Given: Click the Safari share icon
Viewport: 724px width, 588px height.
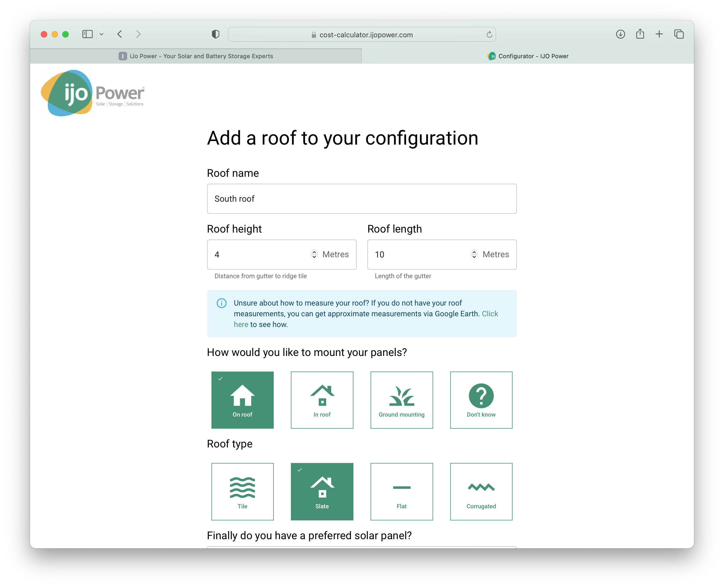Looking at the screenshot, I should [640, 34].
